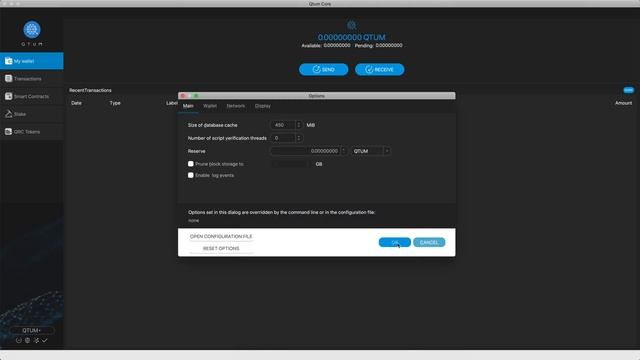
Task: Click the blue button beside Recent Transactions
Action: click(x=629, y=90)
